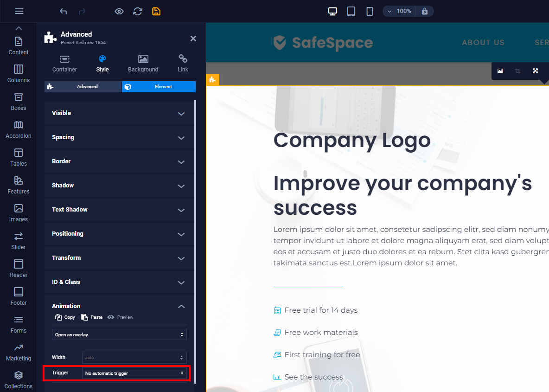Click image icon in canvas toolbar
The height and width of the screenshot is (392, 549).
(x=500, y=71)
